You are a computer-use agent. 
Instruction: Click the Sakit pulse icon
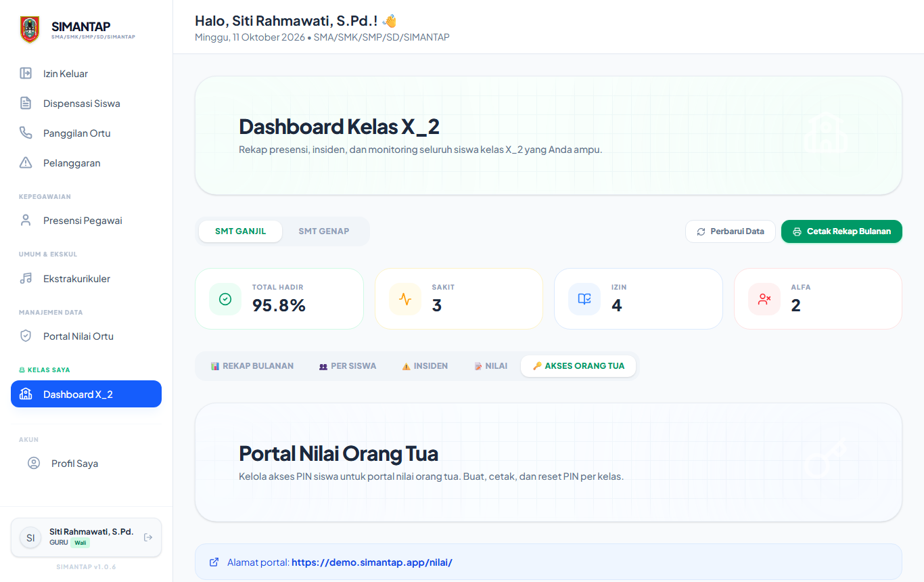405,299
